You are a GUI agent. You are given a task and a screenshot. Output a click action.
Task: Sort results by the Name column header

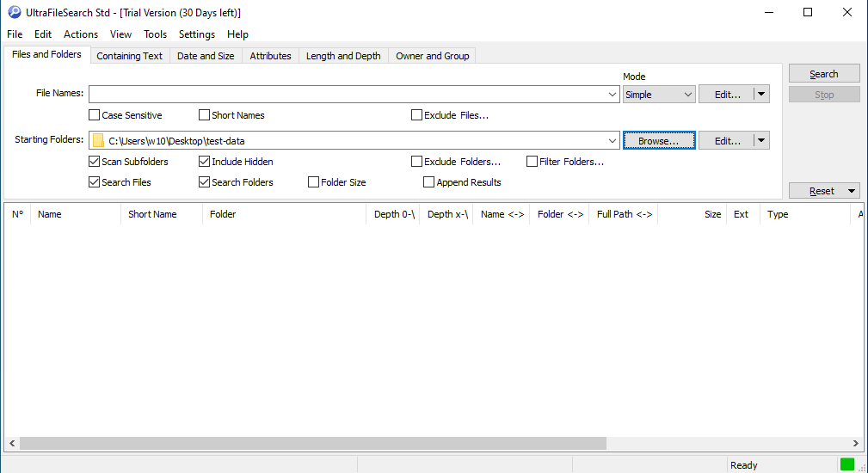(x=76, y=214)
